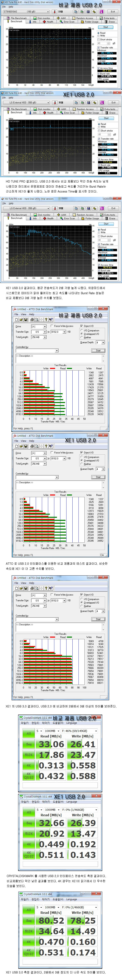Click Print Preview icon in 비교 제품 ATTO toolbar
This screenshot has width=122, height=980.
(37, 319)
